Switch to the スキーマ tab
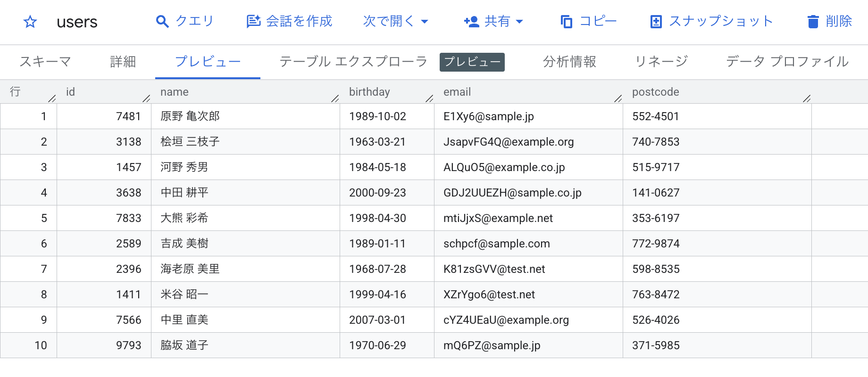Viewport: 868px width, 377px height. (x=45, y=62)
